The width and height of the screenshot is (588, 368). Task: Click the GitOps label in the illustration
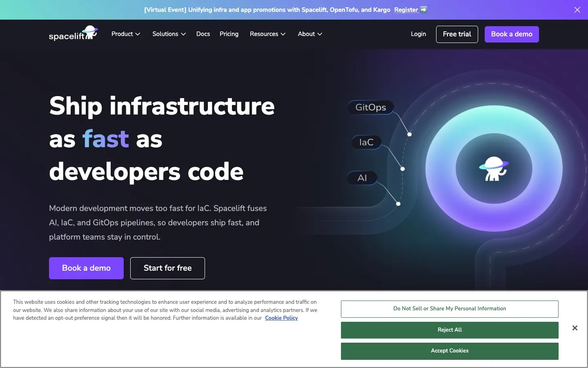coord(371,107)
